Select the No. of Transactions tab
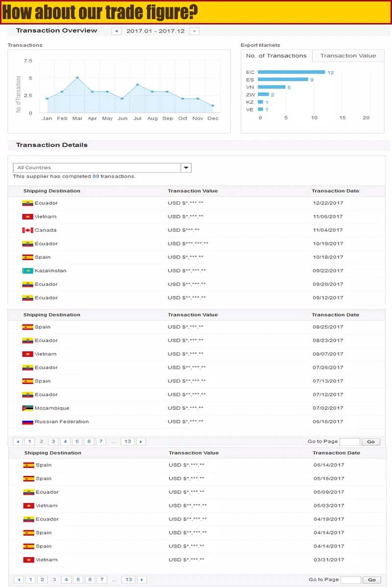Screen dimensions: 392x588 click(276, 56)
